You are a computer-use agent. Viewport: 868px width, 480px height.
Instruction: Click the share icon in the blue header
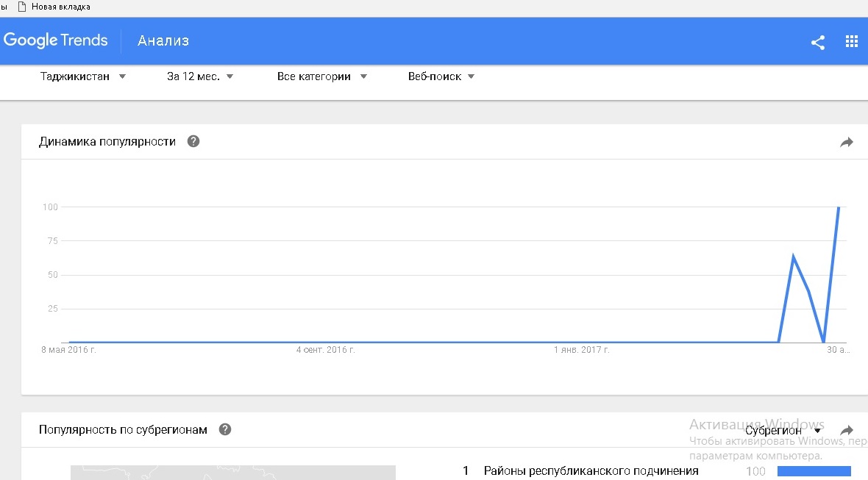817,42
